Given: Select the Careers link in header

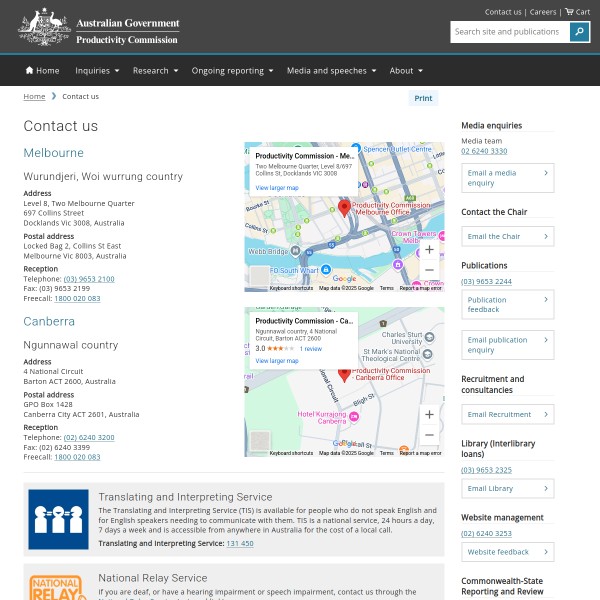Looking at the screenshot, I should click(543, 12).
